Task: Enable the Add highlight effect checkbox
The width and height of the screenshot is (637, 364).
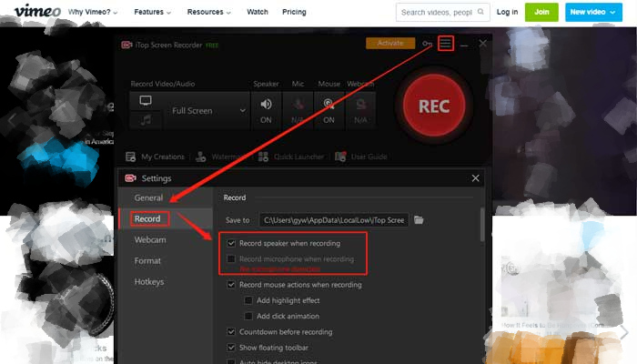Action: point(248,300)
